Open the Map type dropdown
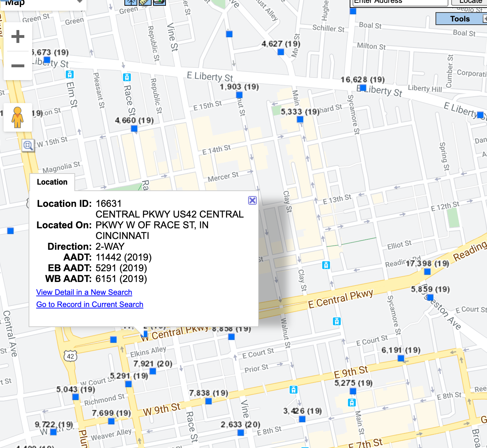This screenshot has height=448, width=487. (x=43, y=3)
